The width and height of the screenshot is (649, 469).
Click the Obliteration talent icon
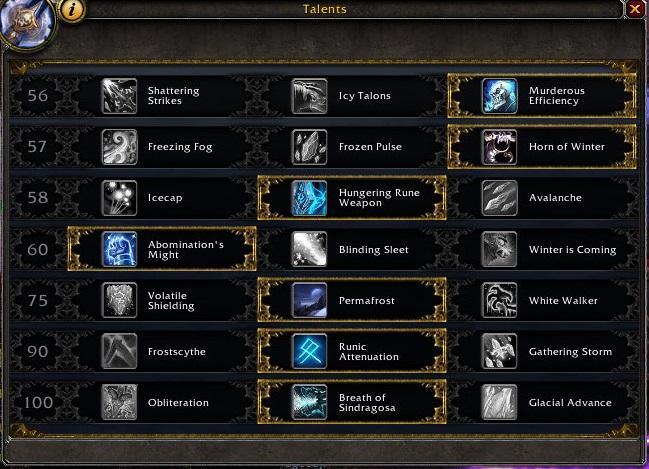tap(119, 402)
